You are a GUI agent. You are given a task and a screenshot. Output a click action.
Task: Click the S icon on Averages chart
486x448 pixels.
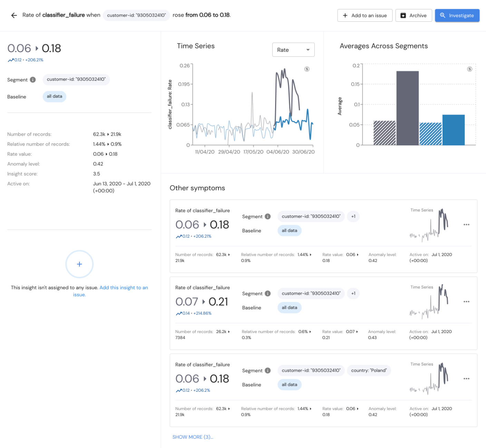click(x=469, y=69)
